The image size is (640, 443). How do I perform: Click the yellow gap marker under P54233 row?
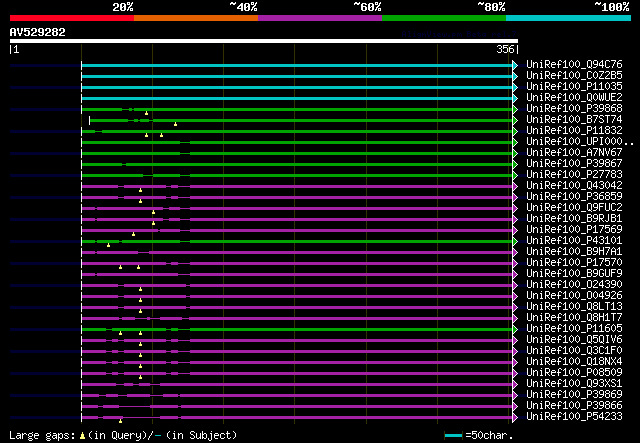pyautogui.click(x=120, y=421)
